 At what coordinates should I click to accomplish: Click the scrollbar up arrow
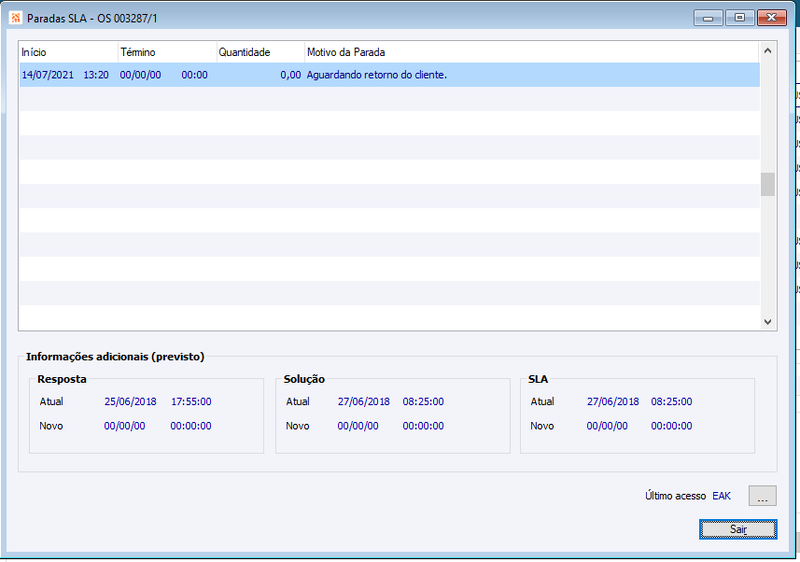click(768, 50)
